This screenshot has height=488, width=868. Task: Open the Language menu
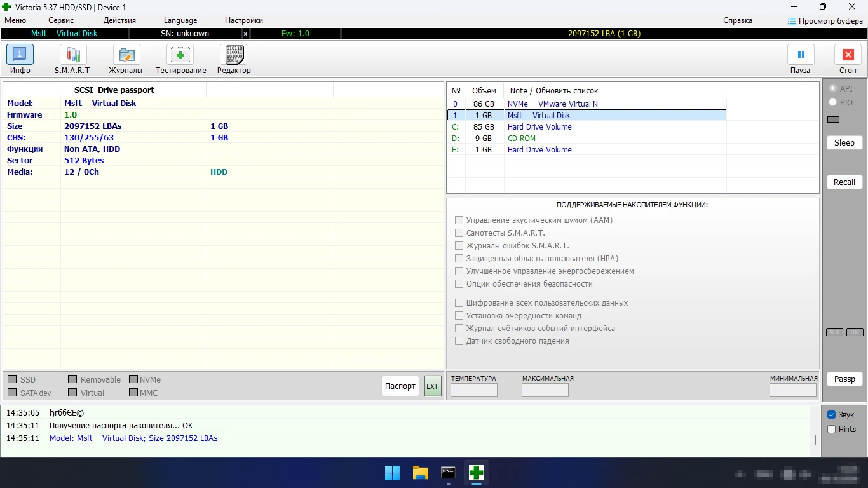[x=180, y=20]
